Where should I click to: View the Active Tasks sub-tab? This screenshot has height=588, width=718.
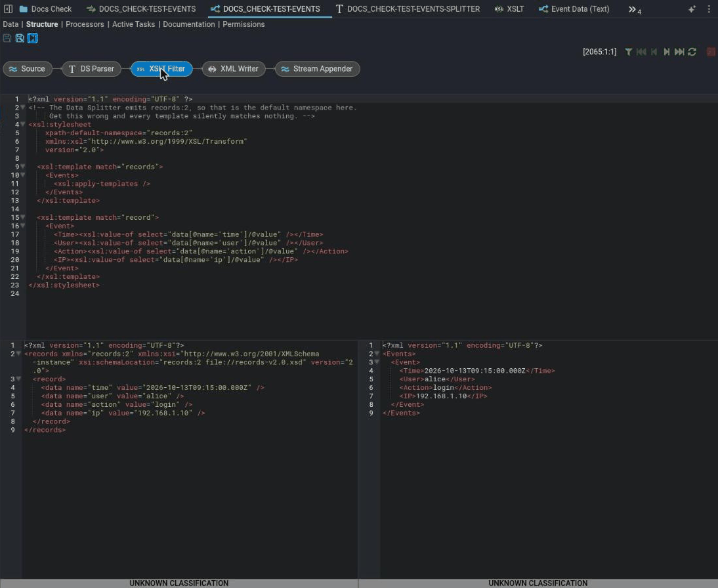point(133,24)
